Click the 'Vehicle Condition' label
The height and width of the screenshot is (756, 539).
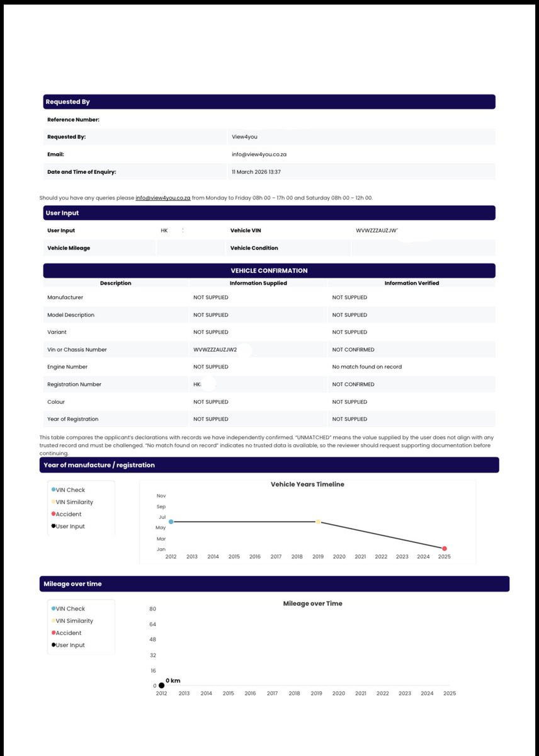254,248
